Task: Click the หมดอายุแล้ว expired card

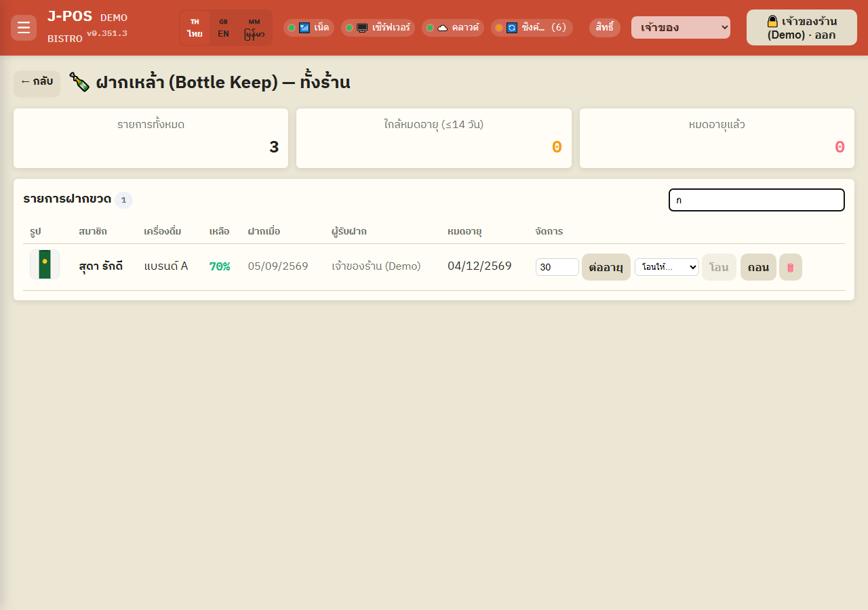Action: click(x=717, y=138)
